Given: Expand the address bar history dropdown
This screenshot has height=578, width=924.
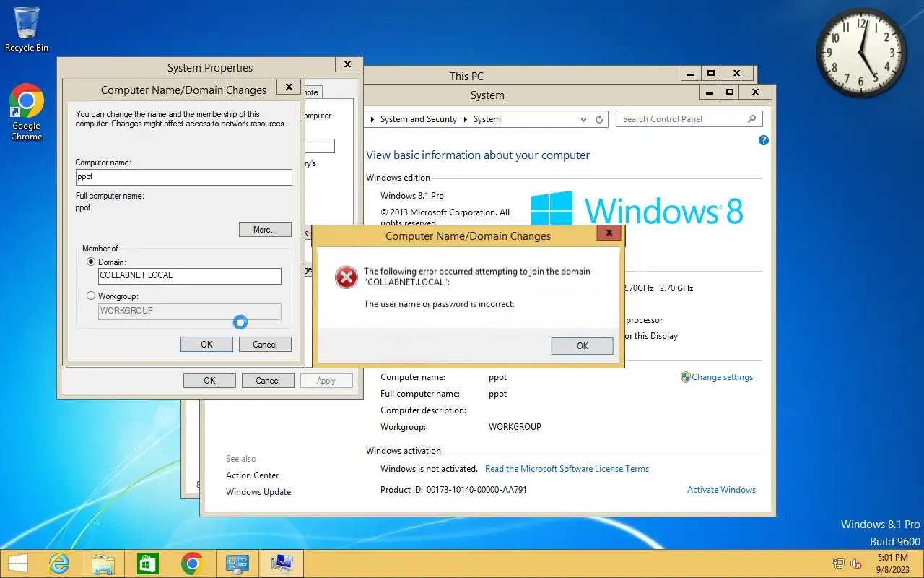Looking at the screenshot, I should (584, 120).
